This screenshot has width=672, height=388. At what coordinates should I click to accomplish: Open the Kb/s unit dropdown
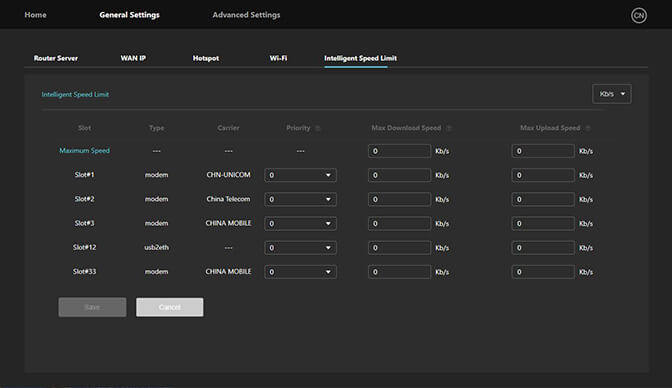coord(612,94)
